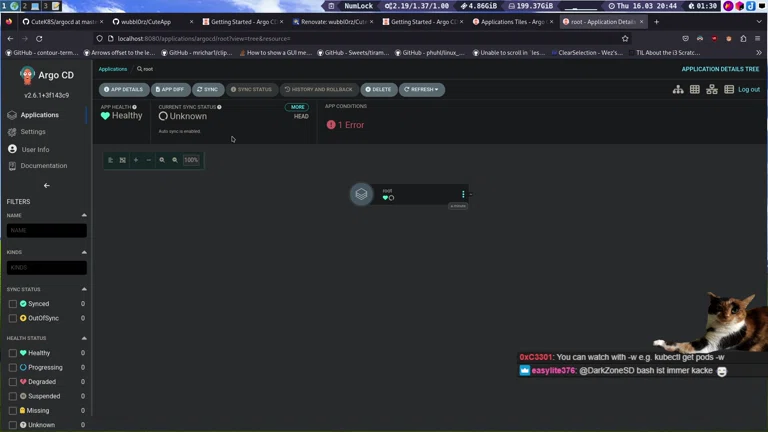Switch to the pods grid view icon

point(695,89)
